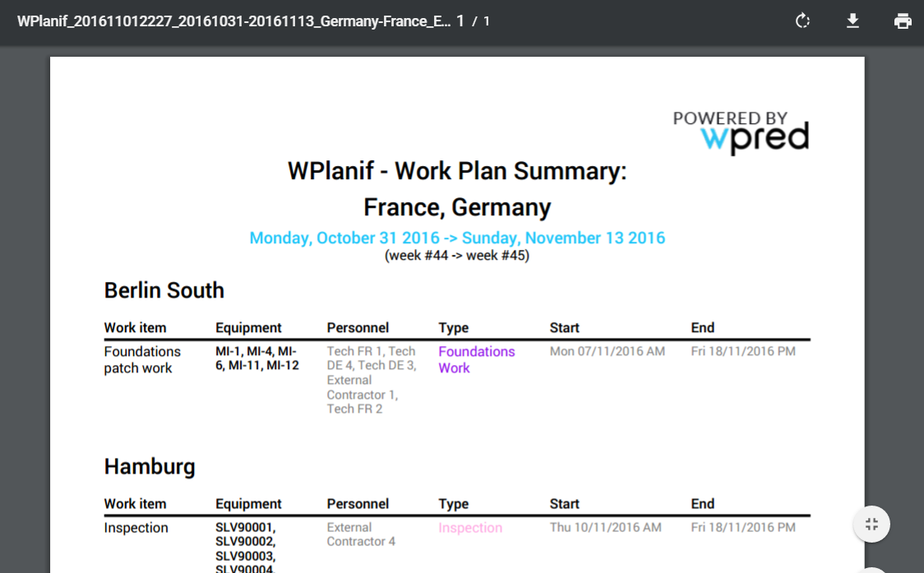
Task: Click the rotate clockwise icon
Action: pyautogui.click(x=803, y=21)
